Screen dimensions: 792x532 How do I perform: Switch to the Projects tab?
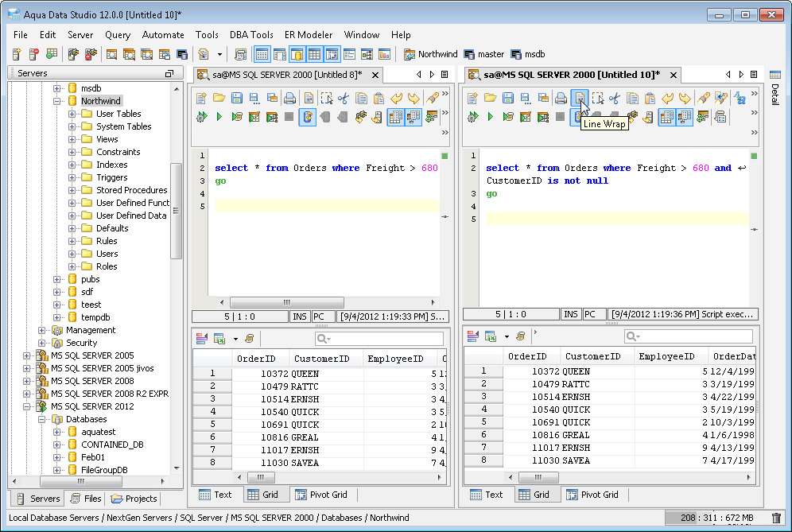[134, 499]
